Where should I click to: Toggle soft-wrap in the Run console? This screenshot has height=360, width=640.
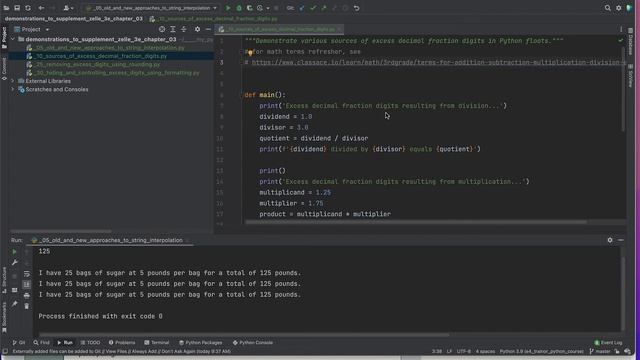27,274
